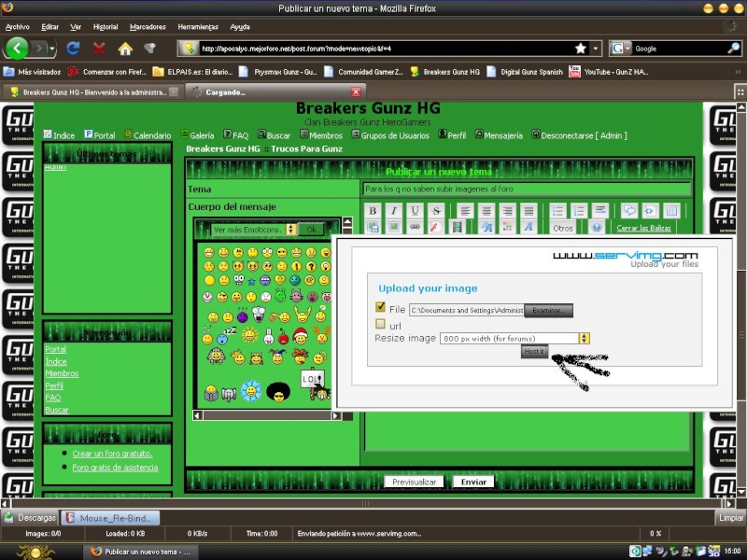The image size is (747, 560).
Task: Center-align the message text
Action: coord(486,211)
